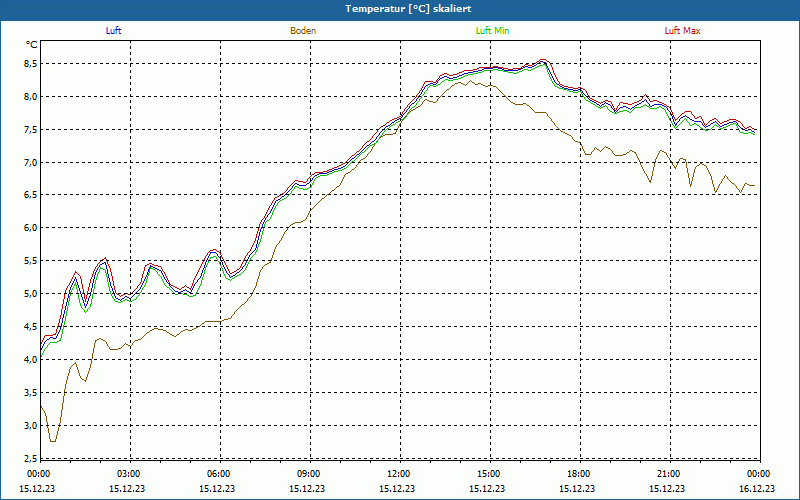Click the '5,5' y-axis value
800x500 pixels.
31,261
